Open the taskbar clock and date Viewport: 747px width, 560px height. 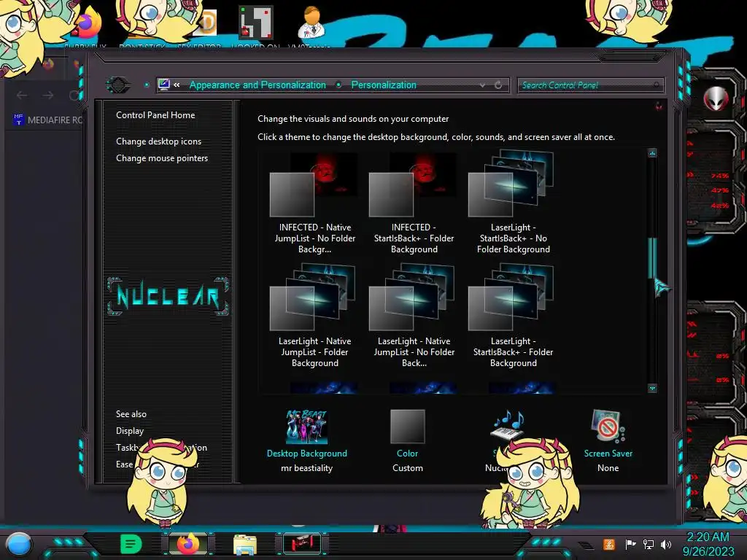(708, 544)
